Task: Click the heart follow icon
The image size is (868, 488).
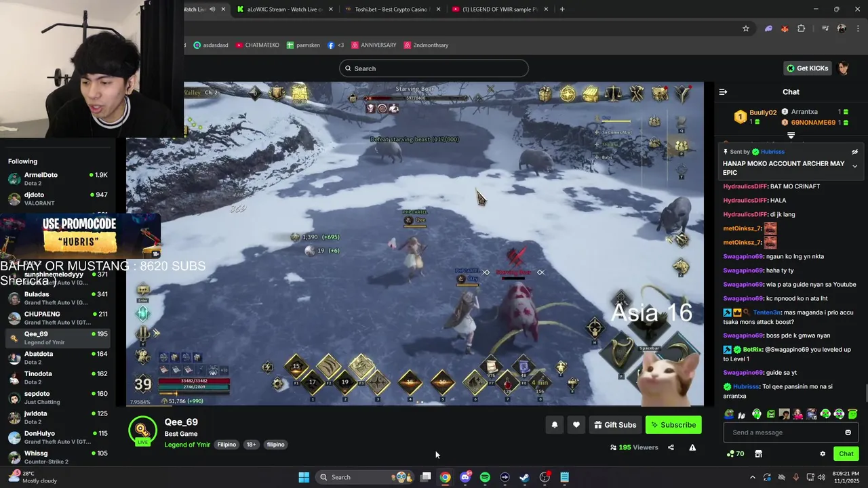Action: [576, 425]
